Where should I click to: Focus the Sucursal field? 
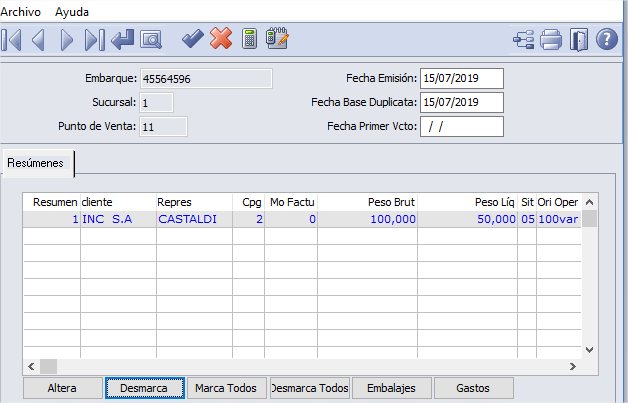coord(156,103)
